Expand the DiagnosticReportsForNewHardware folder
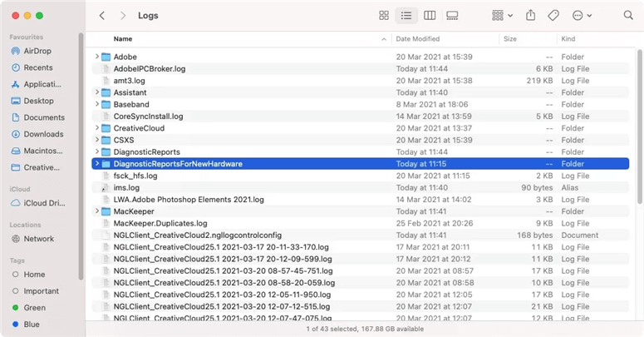 click(97, 164)
